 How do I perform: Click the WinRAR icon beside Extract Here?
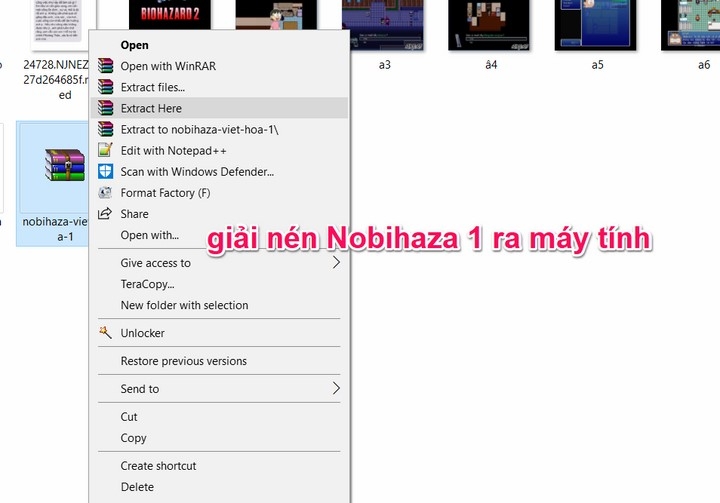106,108
